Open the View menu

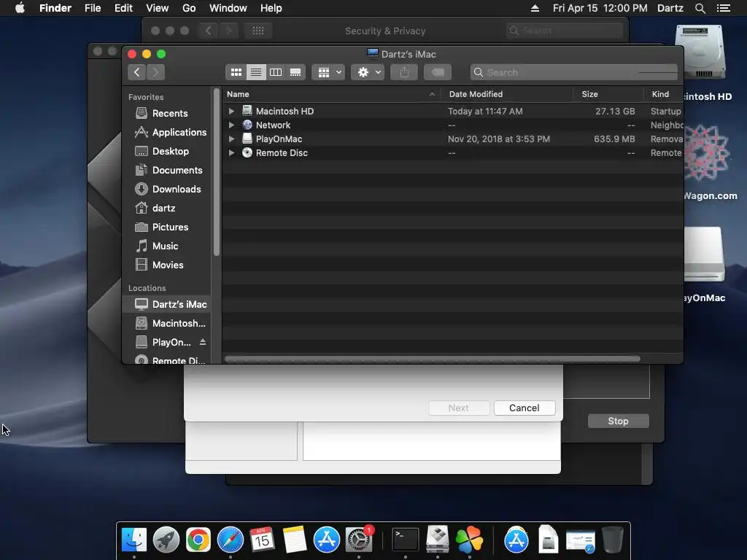click(x=158, y=8)
